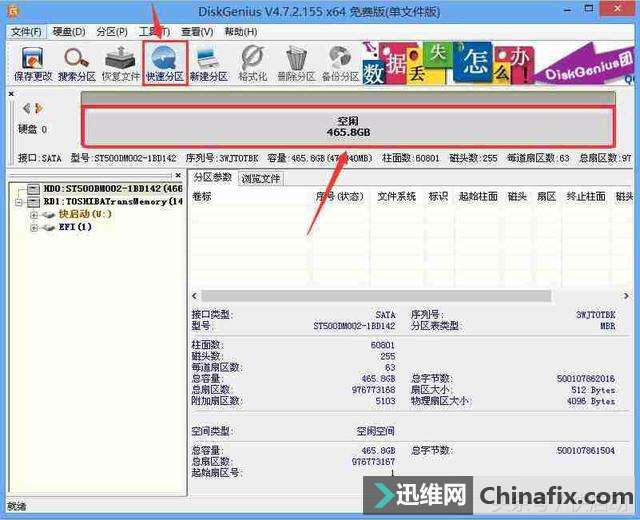The height and width of the screenshot is (520, 640).
Task: Open the 文件(F) menu
Action: coord(26,31)
